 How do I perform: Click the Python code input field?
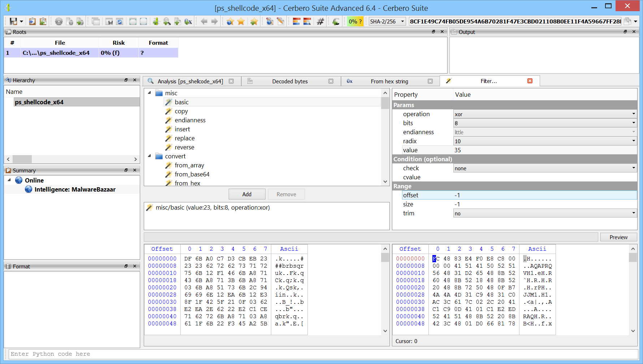point(323,354)
